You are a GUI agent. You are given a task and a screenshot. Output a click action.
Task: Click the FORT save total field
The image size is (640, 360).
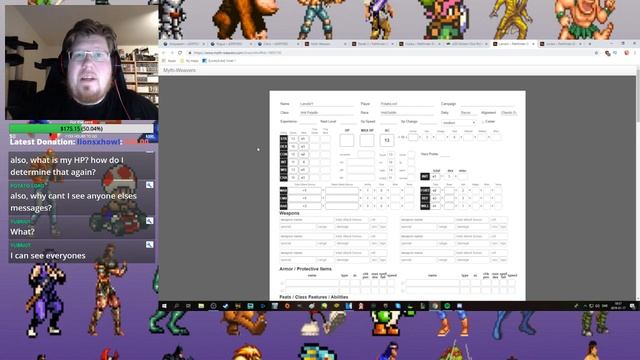pyautogui.click(x=435, y=191)
